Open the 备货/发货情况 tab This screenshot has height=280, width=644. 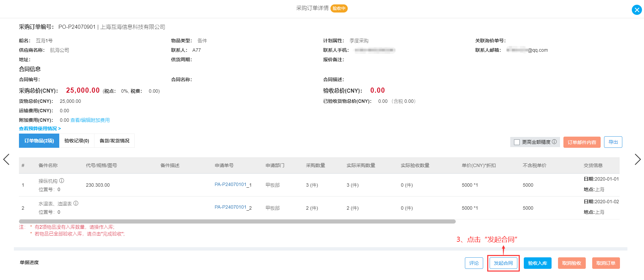[x=114, y=141]
